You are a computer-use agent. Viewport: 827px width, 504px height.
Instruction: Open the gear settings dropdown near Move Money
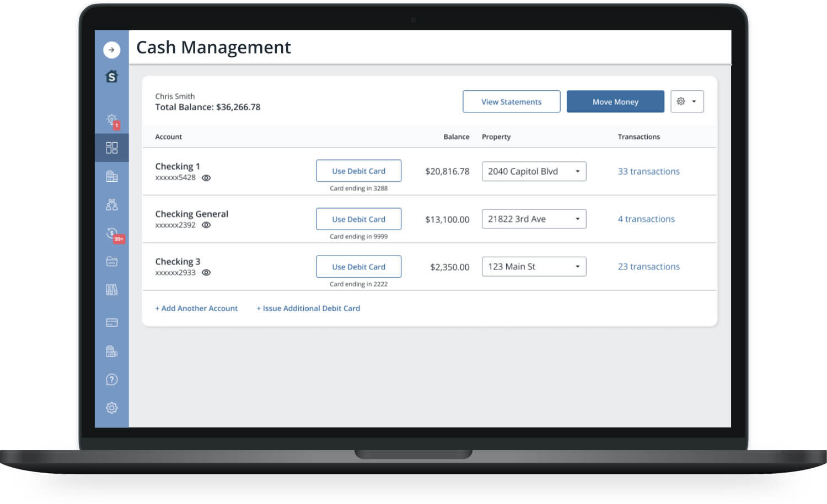pyautogui.click(x=686, y=101)
